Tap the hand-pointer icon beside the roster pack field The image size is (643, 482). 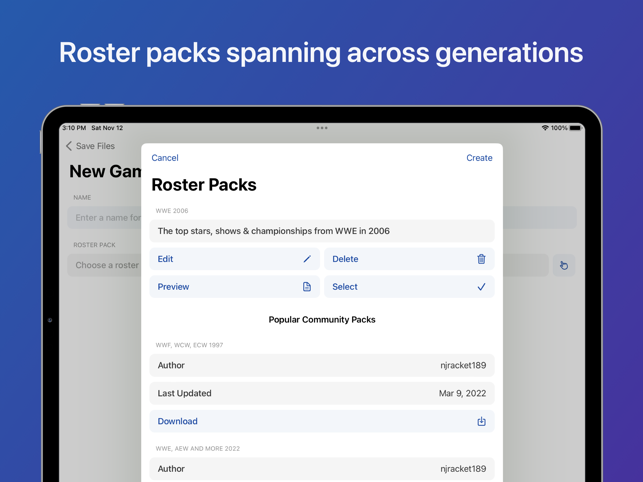coord(564,265)
